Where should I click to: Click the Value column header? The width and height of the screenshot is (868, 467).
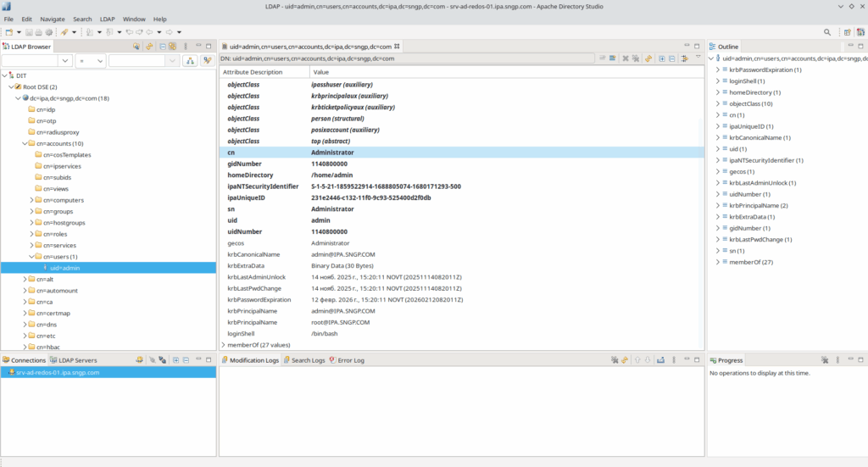pyautogui.click(x=320, y=72)
